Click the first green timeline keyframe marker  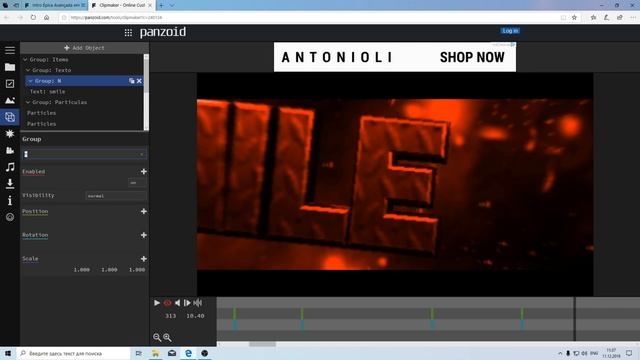click(x=234, y=314)
